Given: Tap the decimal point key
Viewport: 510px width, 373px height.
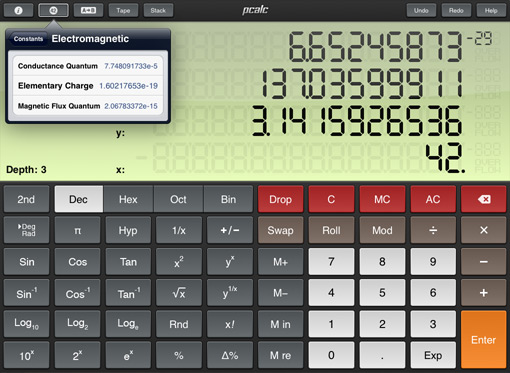Looking at the screenshot, I should 382,355.
